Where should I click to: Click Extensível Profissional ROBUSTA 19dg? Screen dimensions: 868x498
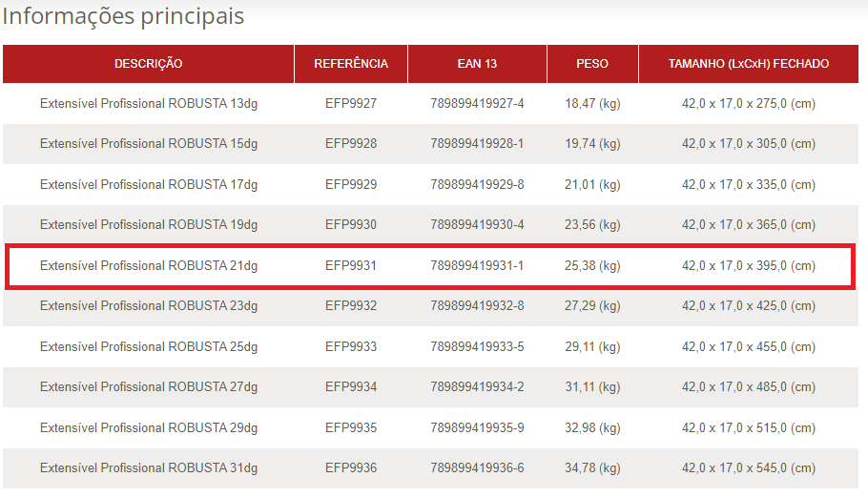pyautogui.click(x=149, y=225)
